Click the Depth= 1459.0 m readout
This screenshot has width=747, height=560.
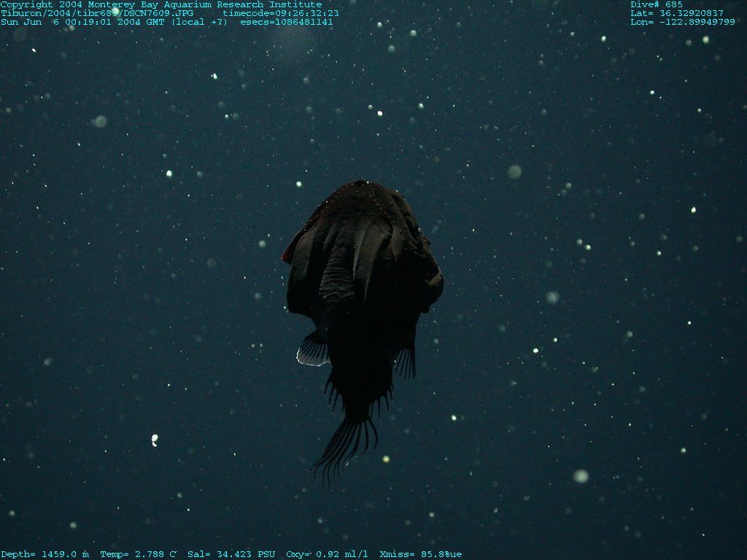point(44,555)
